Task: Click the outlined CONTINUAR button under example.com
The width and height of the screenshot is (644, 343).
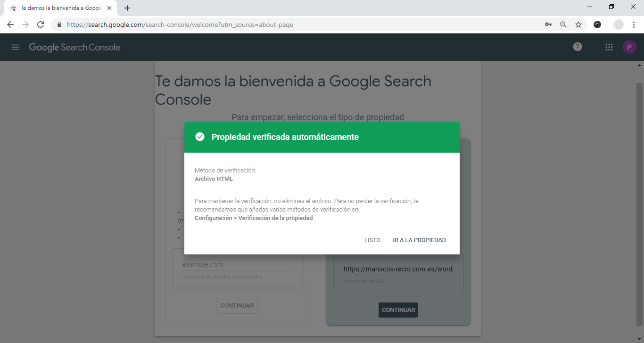Action: coord(237,305)
